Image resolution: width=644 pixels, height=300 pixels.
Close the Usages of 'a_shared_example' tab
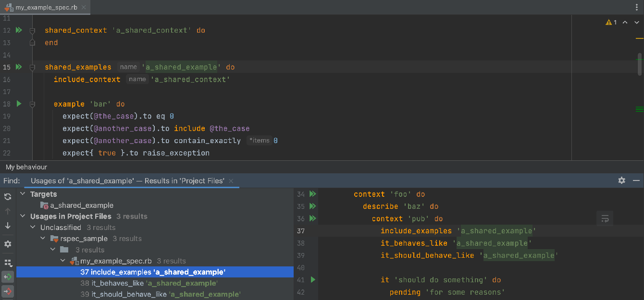pos(231,181)
